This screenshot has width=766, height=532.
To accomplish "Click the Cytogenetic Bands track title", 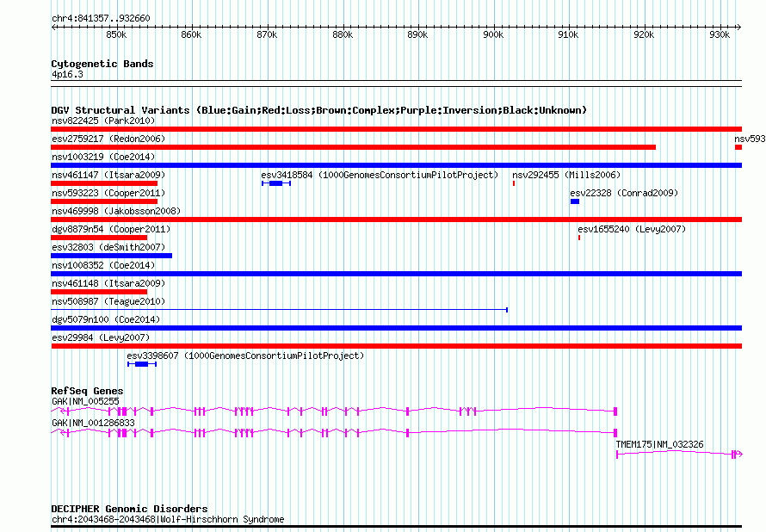I will coord(102,64).
